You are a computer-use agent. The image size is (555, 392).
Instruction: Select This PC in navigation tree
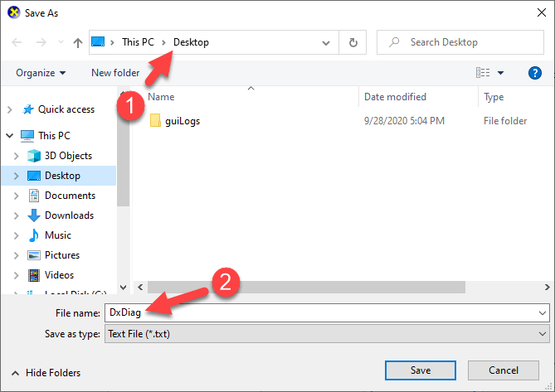pyautogui.click(x=54, y=136)
